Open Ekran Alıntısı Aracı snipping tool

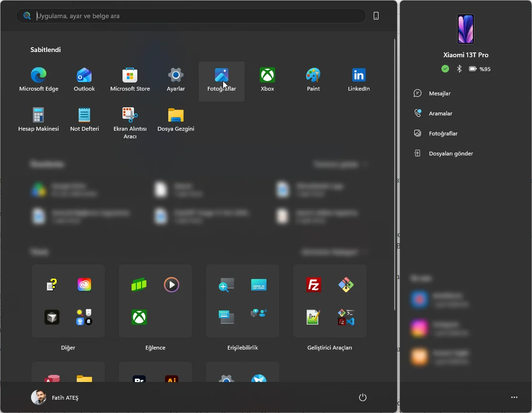130,122
